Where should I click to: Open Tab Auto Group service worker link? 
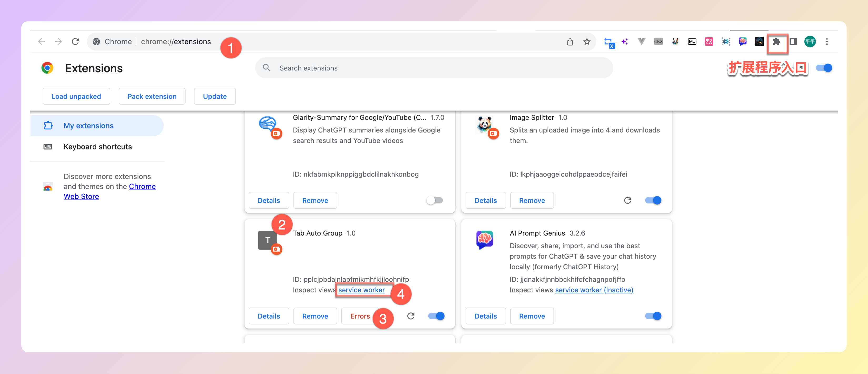click(361, 290)
